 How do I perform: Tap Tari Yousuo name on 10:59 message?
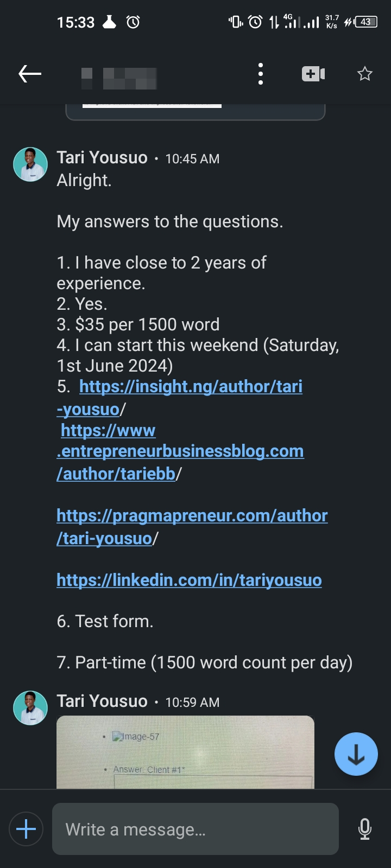[x=102, y=701]
